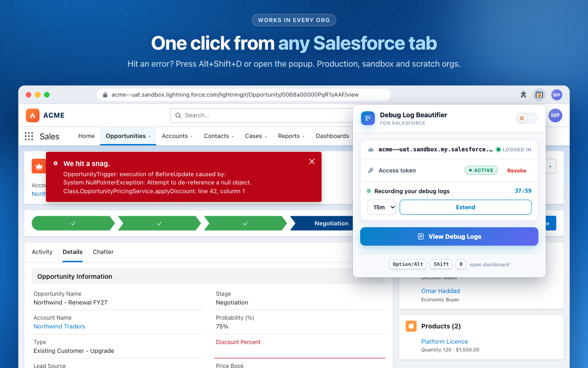Screen dimensions: 588x368
Task: Open the Omar Haddad contact link
Action: (441, 291)
